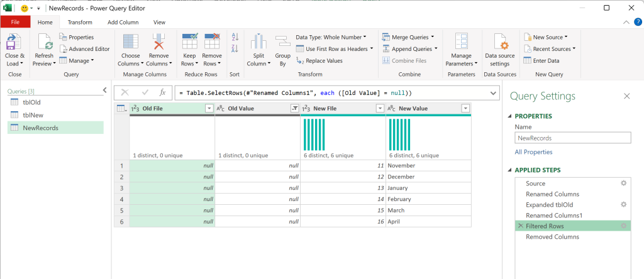644x279 pixels.
Task: Open Use First Row as Headers dropdown
Action: click(372, 49)
